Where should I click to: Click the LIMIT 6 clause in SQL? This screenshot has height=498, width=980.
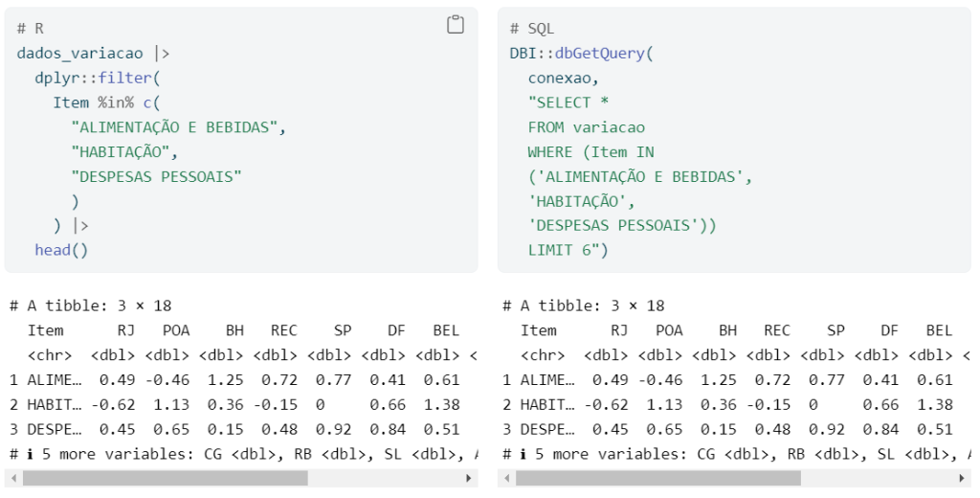(x=564, y=250)
